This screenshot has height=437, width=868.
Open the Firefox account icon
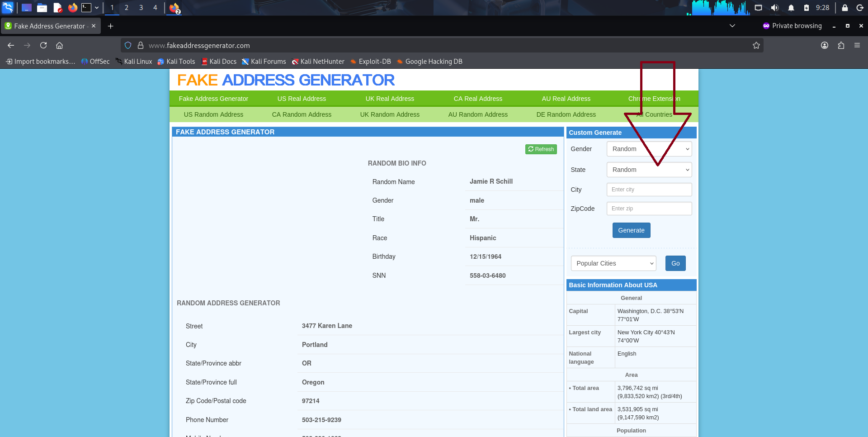(x=825, y=45)
